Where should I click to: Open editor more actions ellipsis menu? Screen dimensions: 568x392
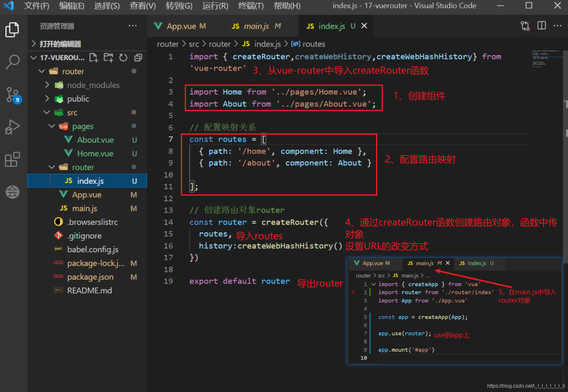[557, 26]
